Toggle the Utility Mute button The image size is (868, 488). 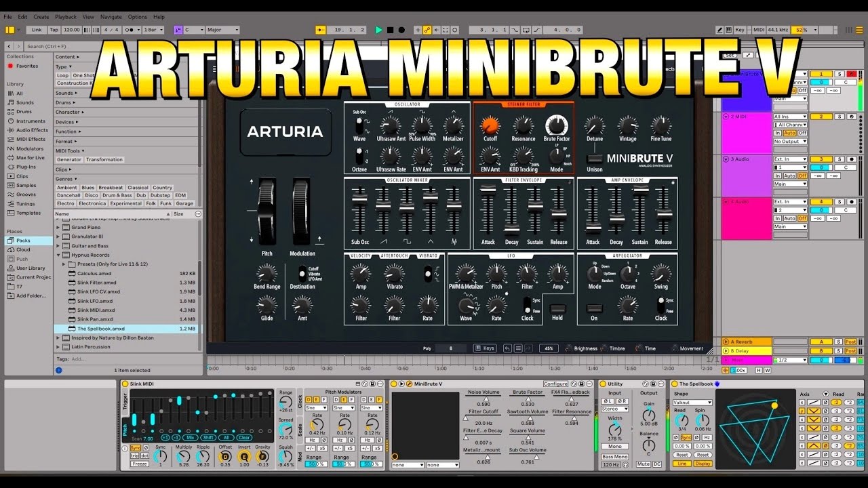pyautogui.click(x=644, y=464)
